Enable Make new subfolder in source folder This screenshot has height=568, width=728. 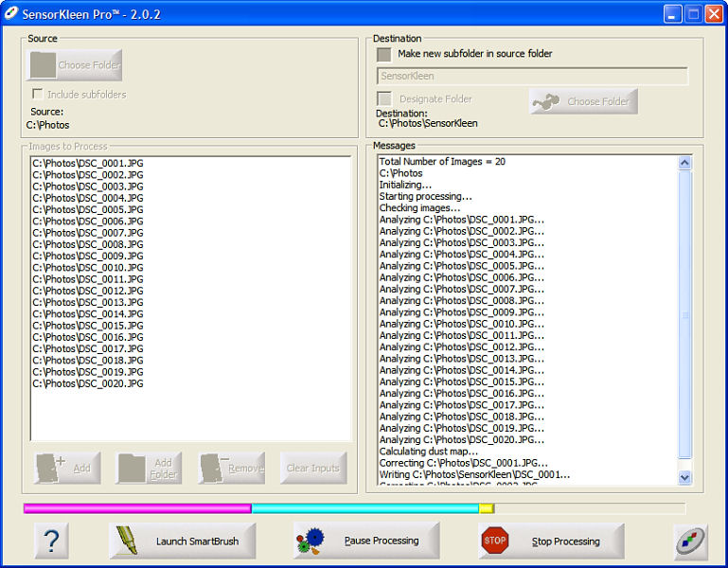(384, 54)
